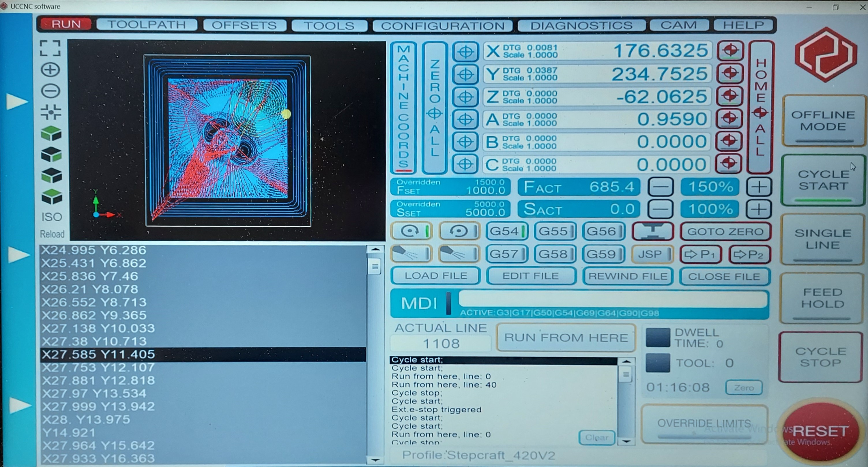Click HOME ALL button
This screenshot has height=467, width=868.
pyautogui.click(x=760, y=107)
